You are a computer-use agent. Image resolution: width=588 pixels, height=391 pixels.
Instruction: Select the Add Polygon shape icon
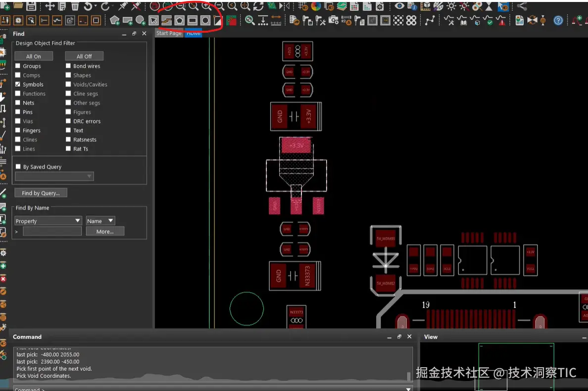pos(115,20)
